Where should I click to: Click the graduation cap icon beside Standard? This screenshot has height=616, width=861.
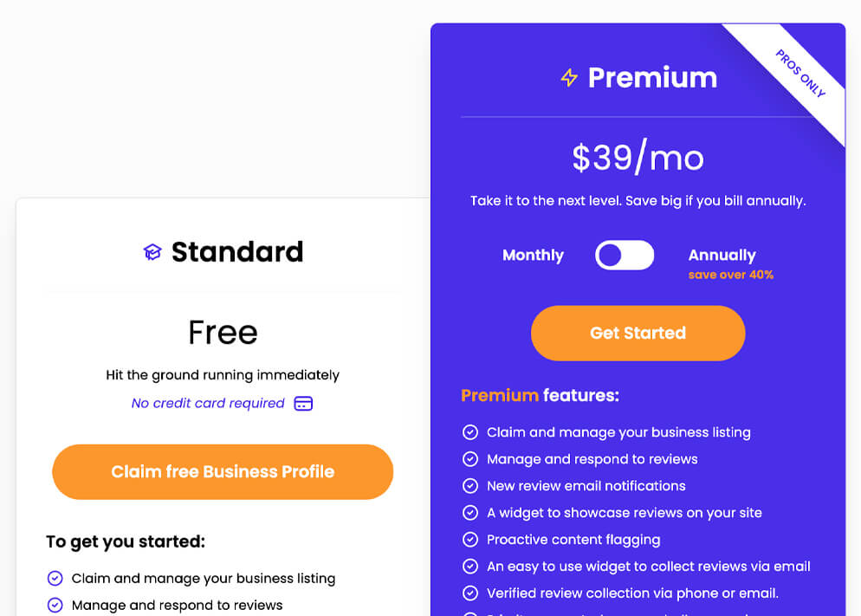pos(152,252)
